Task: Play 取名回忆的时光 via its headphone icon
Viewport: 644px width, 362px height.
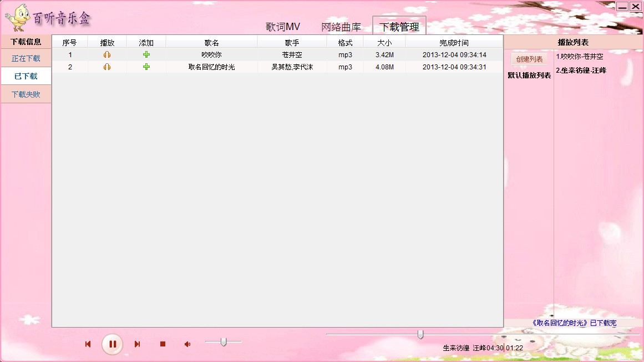Action: [107, 67]
